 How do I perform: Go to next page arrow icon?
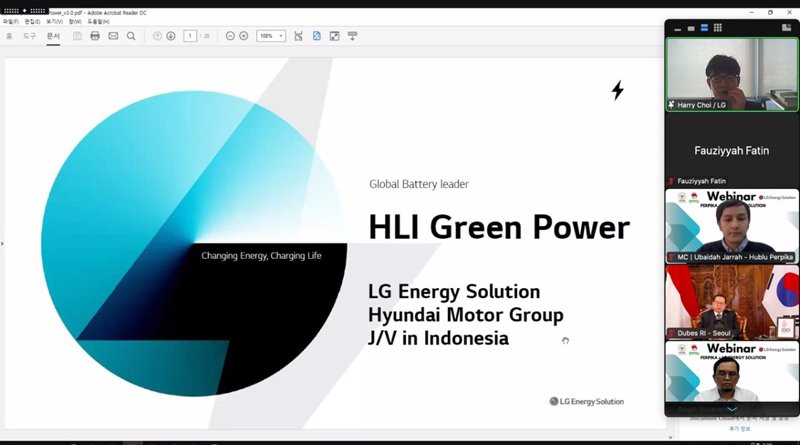(171, 36)
